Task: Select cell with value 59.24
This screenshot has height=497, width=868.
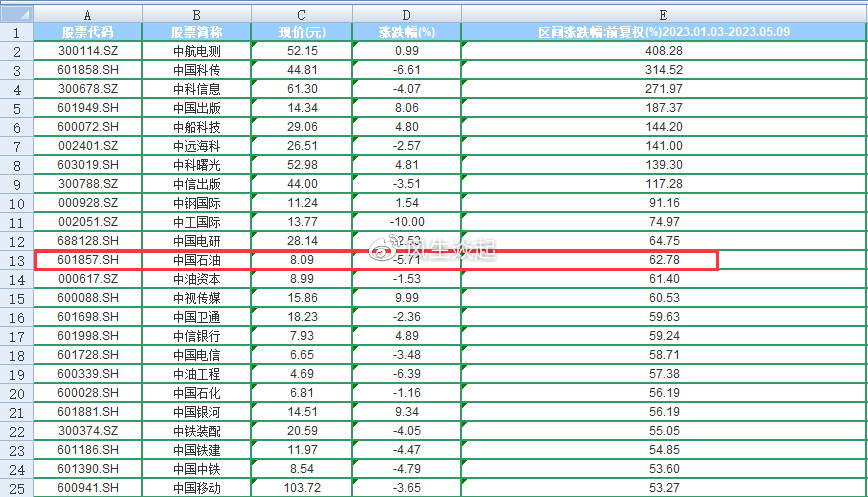Action: [664, 336]
